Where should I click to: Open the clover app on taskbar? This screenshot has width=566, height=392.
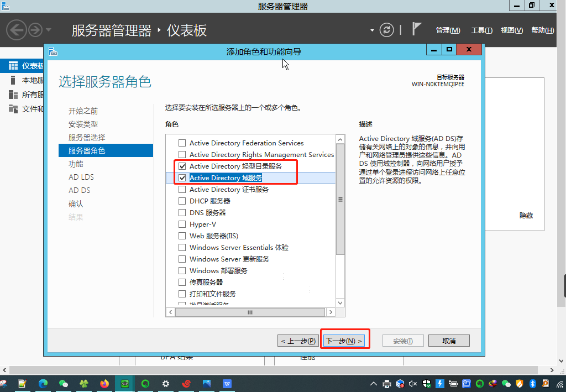point(84,384)
